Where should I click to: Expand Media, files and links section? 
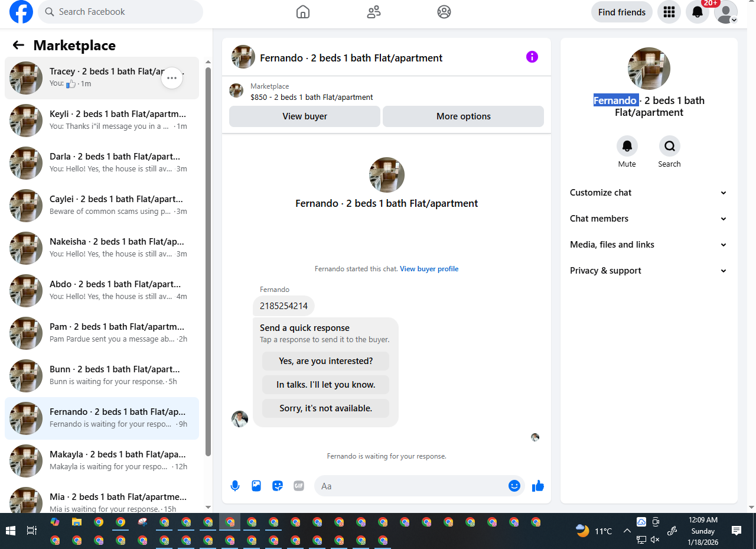(x=649, y=245)
